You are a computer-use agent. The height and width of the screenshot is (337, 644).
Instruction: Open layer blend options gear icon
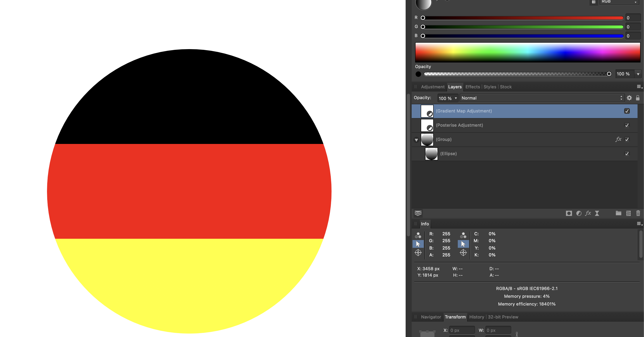coord(629,98)
